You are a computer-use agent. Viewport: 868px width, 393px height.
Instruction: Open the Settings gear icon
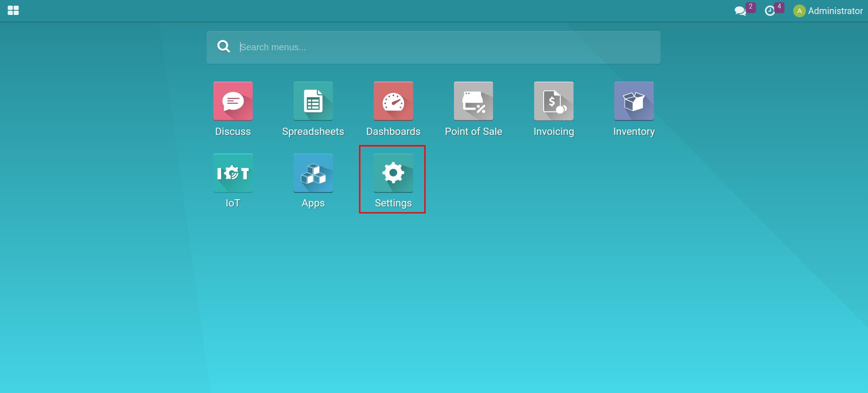pos(393,173)
